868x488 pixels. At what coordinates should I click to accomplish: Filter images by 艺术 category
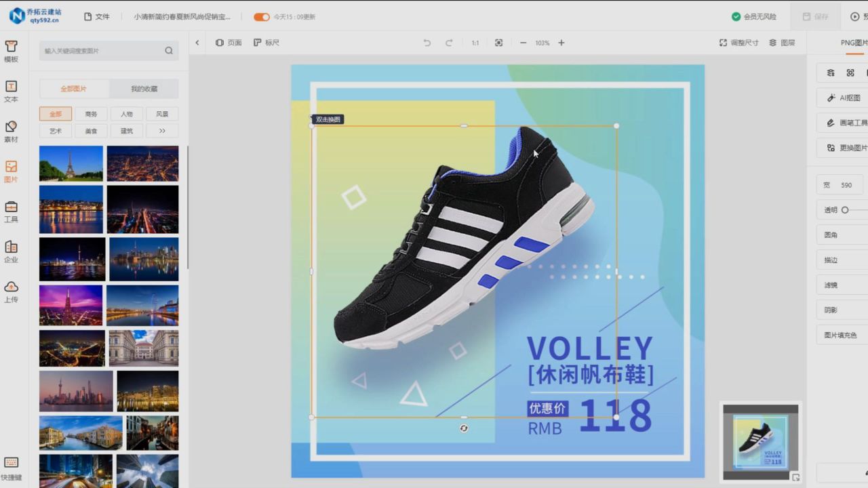[x=56, y=131]
